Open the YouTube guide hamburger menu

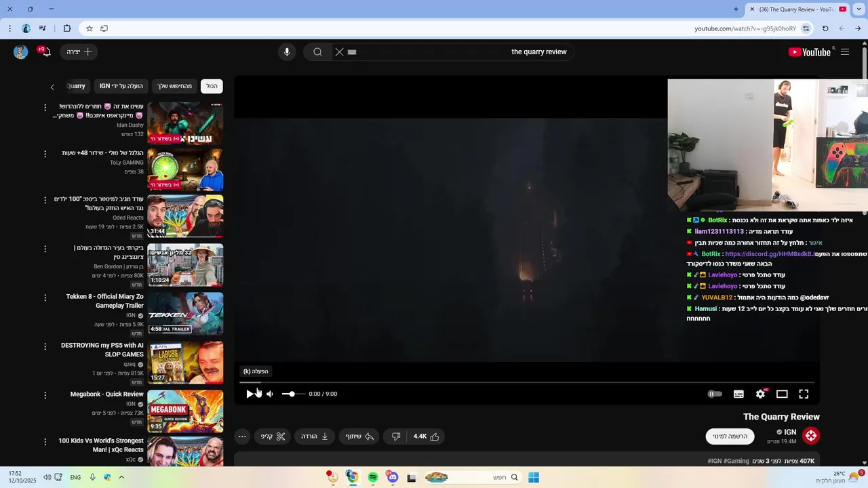pyautogui.click(x=845, y=52)
